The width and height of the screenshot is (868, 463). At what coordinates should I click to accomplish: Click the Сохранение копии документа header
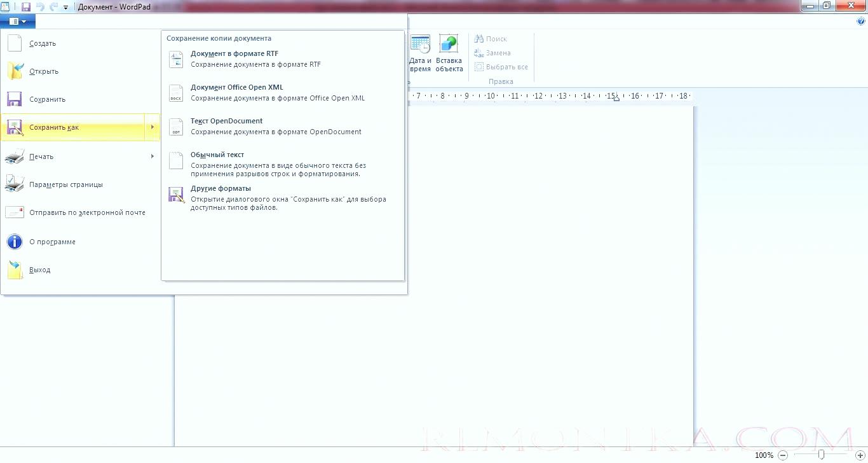tap(219, 38)
